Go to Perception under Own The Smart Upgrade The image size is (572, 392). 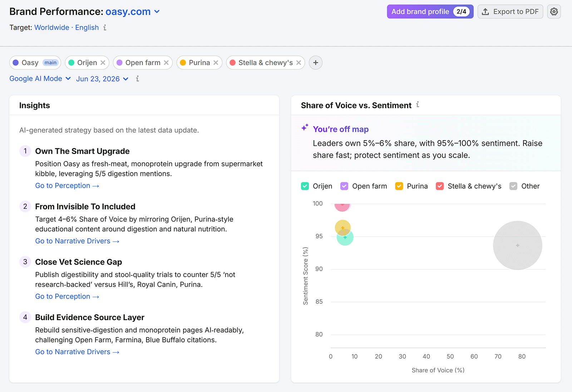[x=67, y=186]
